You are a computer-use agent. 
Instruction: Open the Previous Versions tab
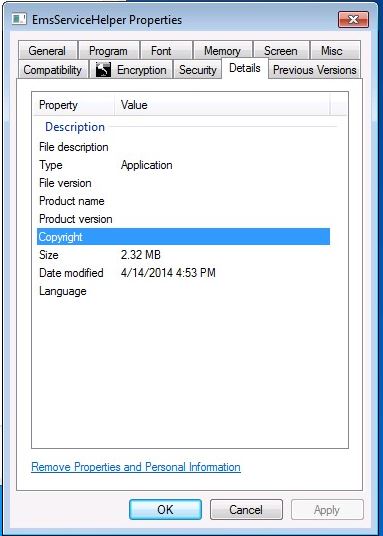click(x=315, y=70)
